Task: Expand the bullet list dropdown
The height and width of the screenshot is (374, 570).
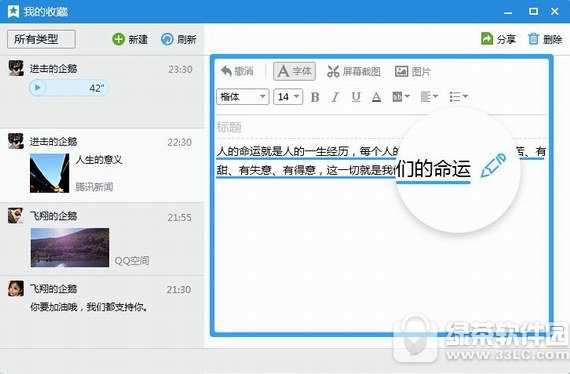Action: [x=458, y=97]
